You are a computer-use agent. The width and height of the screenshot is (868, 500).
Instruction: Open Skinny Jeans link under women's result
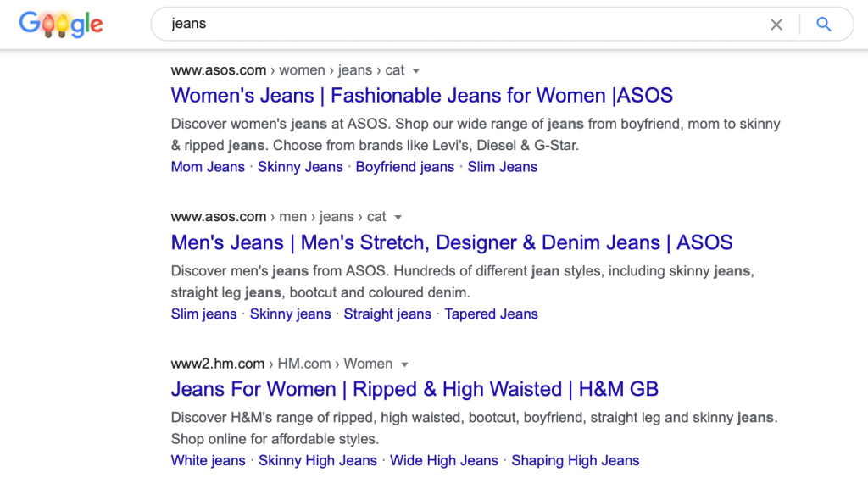(x=300, y=167)
